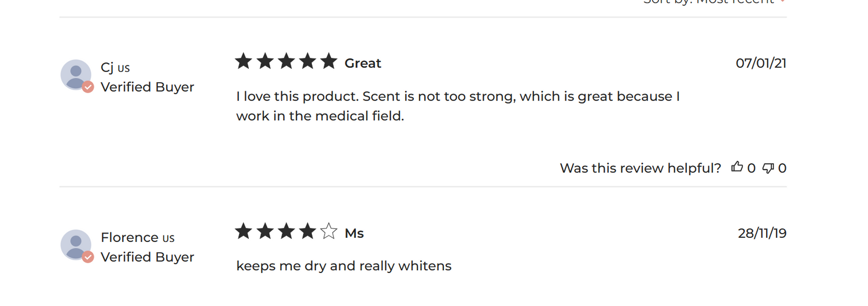Click the verified badge on Florence's avatar
Screen dimensions: 868x306
[88, 257]
